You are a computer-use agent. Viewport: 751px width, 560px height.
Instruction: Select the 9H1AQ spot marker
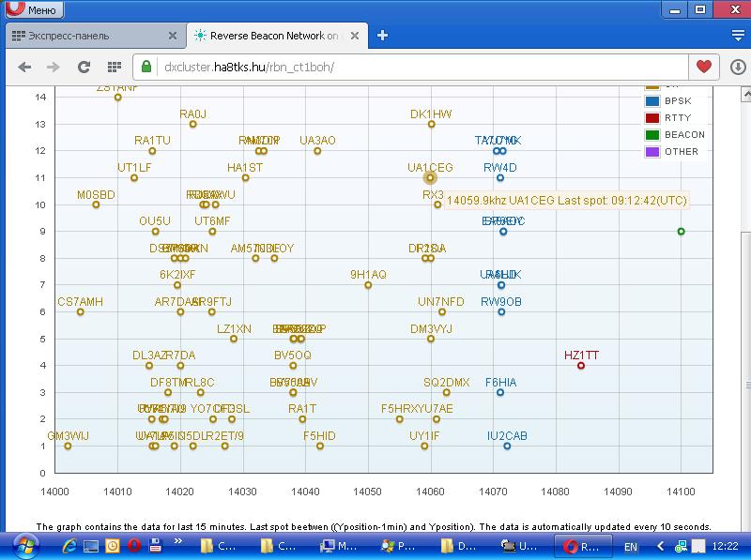click(368, 285)
